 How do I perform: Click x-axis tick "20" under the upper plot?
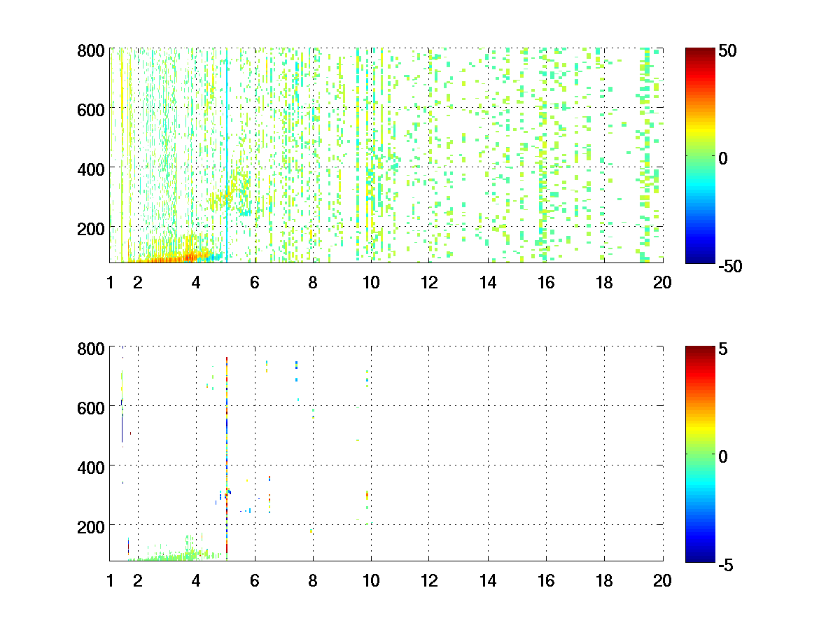point(662,283)
